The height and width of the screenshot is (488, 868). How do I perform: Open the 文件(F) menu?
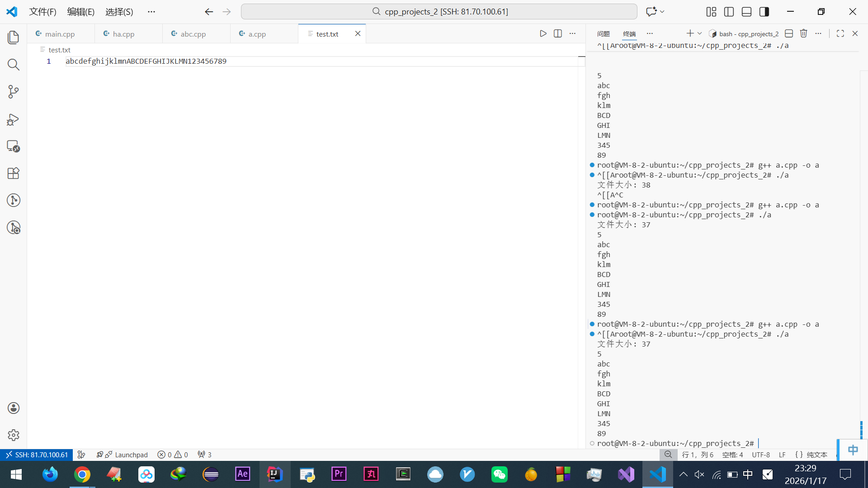(x=42, y=12)
